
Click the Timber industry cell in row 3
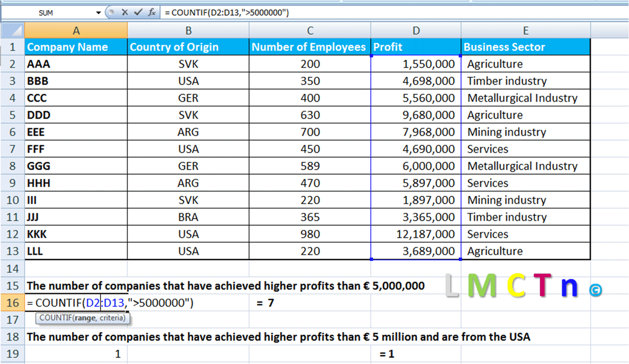(x=525, y=81)
